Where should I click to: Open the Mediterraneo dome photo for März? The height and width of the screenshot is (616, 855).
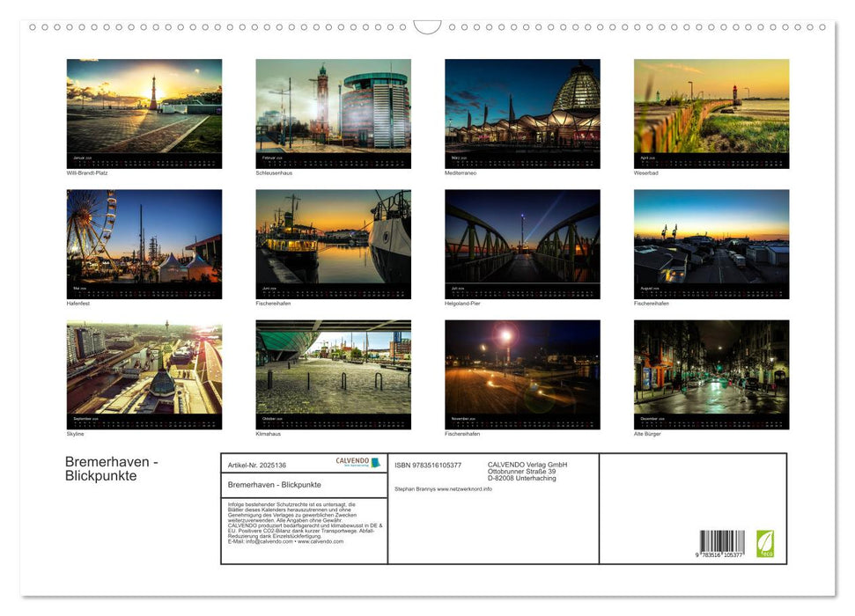click(x=522, y=106)
